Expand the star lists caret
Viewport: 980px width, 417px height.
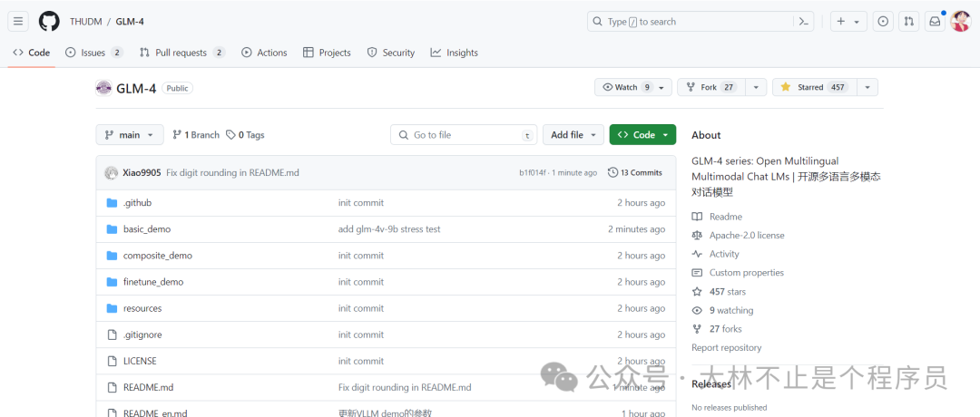[867, 87]
